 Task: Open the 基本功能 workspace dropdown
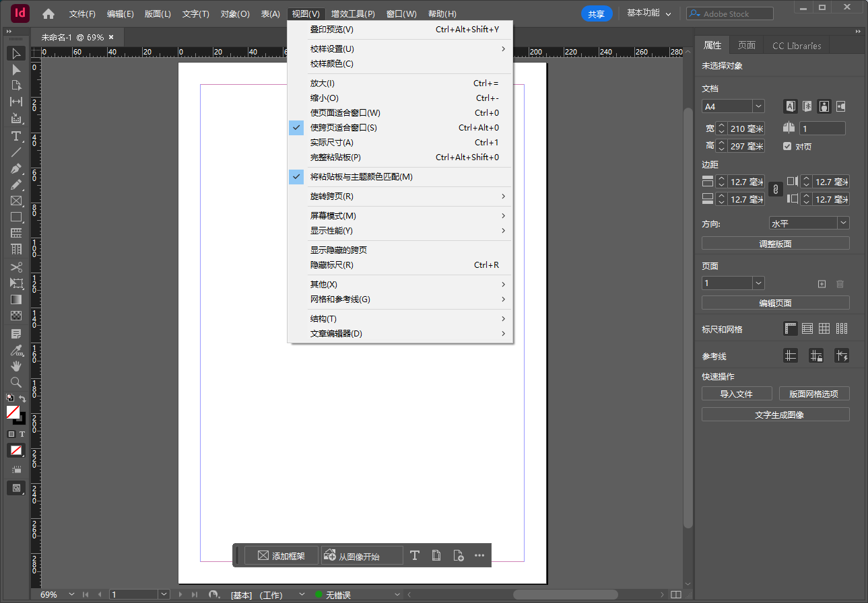click(649, 13)
